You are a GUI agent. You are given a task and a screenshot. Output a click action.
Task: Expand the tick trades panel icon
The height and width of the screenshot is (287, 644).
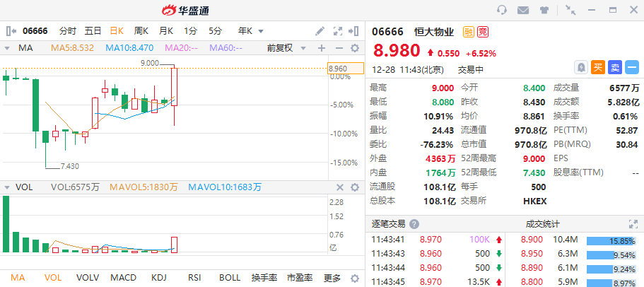coord(633,224)
